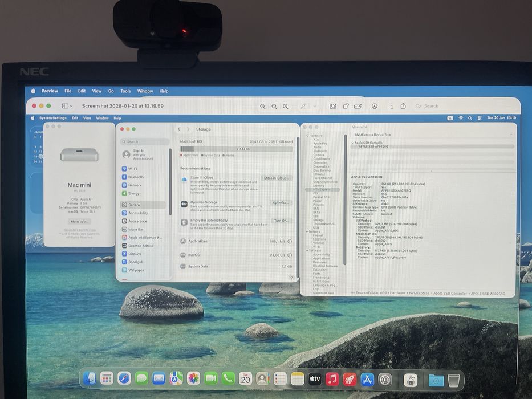Open the highlight color dropdown arrow

click(315, 107)
